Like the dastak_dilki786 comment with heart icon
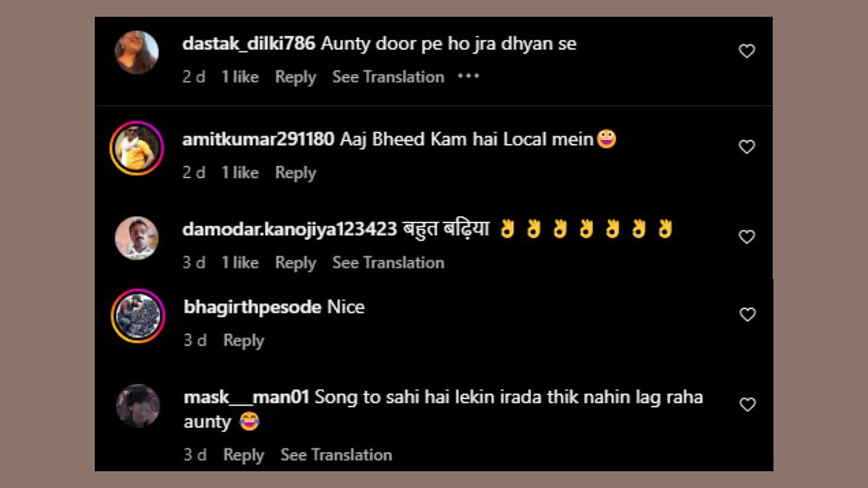868x488 pixels. pyautogui.click(x=746, y=51)
